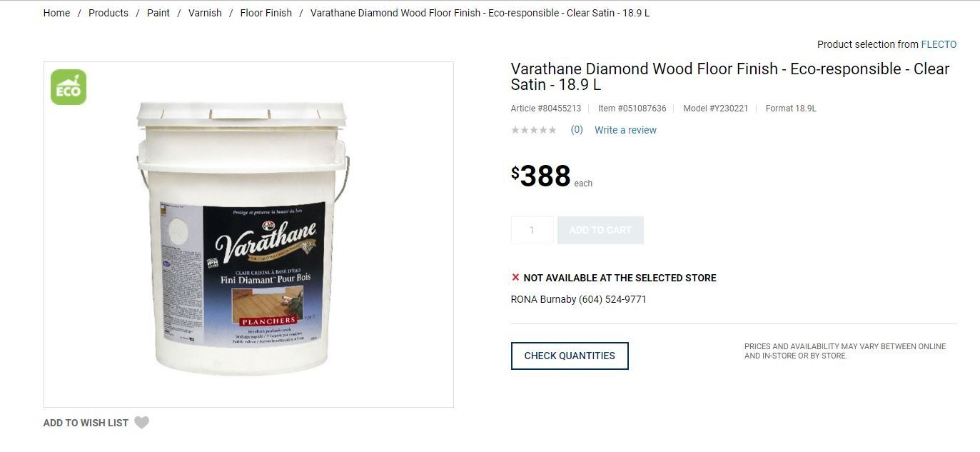Focus the quantity input field

point(532,230)
